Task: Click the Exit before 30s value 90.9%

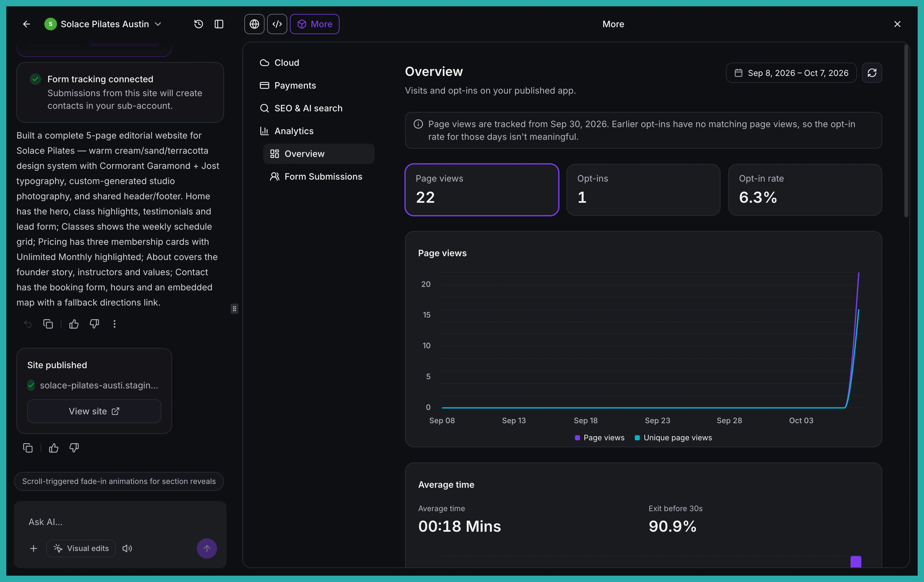Action: point(672,526)
